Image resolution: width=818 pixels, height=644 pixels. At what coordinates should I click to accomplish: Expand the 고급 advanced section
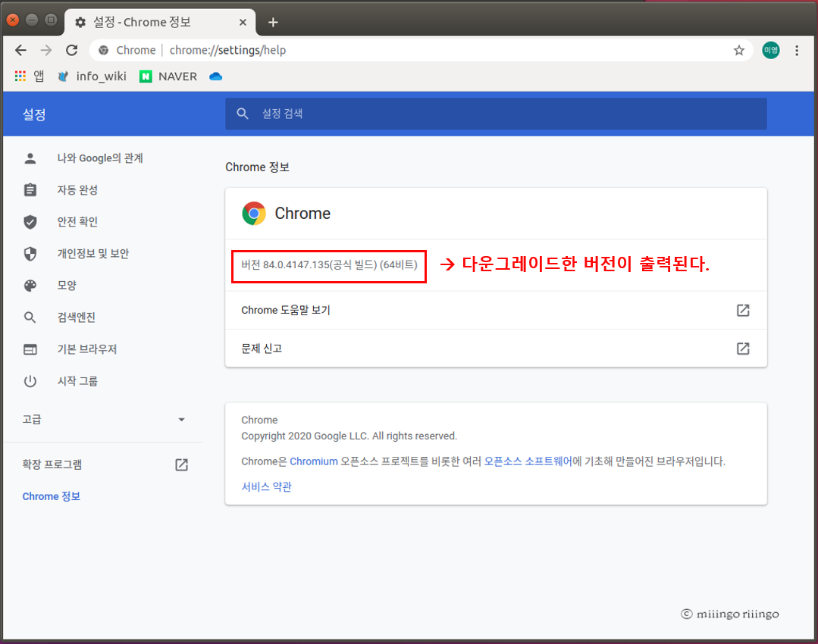tap(103, 419)
